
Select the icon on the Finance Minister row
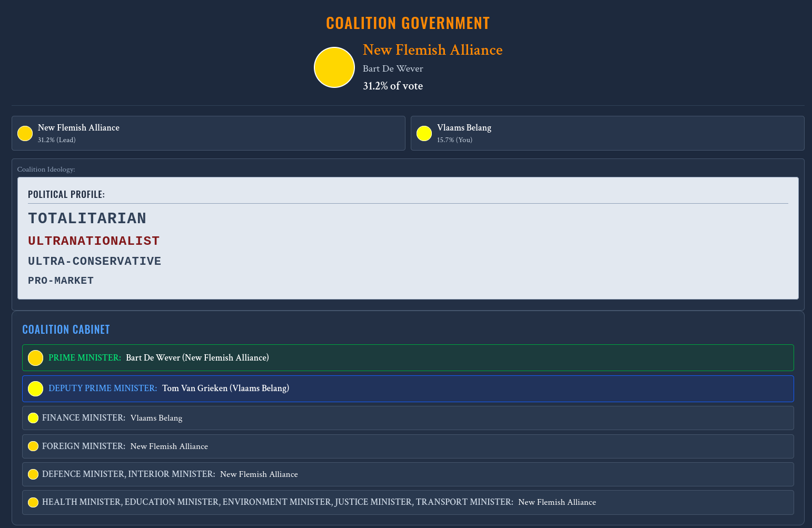[33, 417]
